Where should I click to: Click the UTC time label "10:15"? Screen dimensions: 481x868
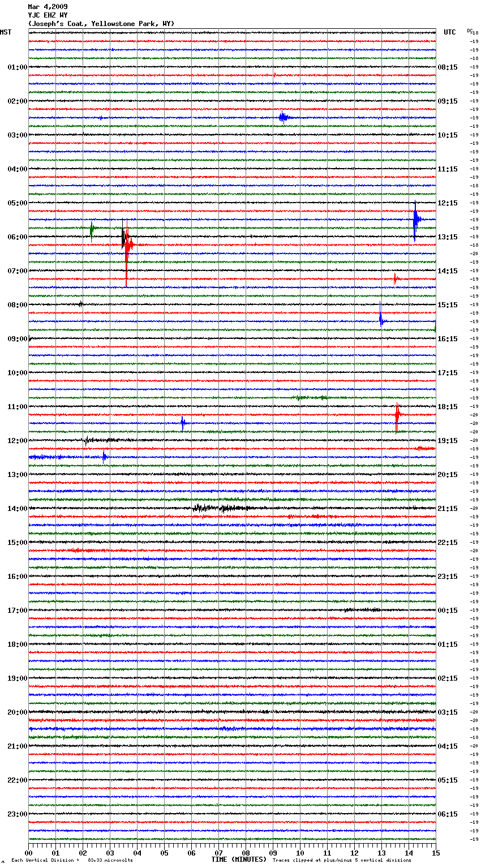pyautogui.click(x=448, y=135)
